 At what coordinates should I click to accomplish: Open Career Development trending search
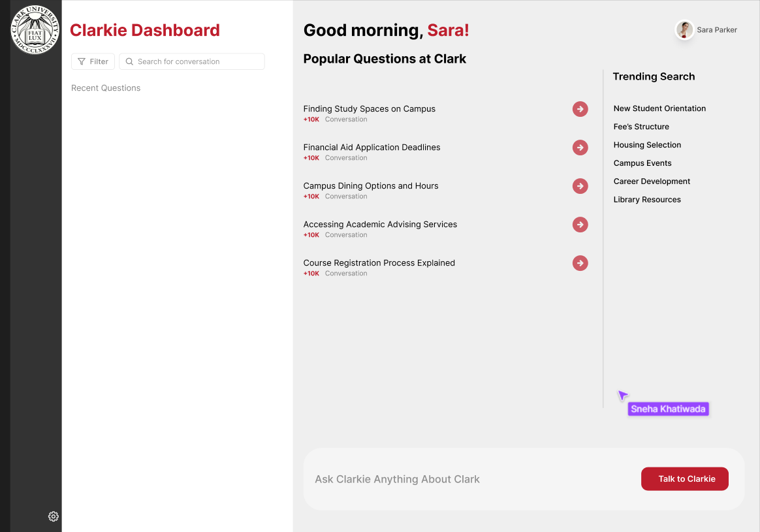(x=652, y=181)
